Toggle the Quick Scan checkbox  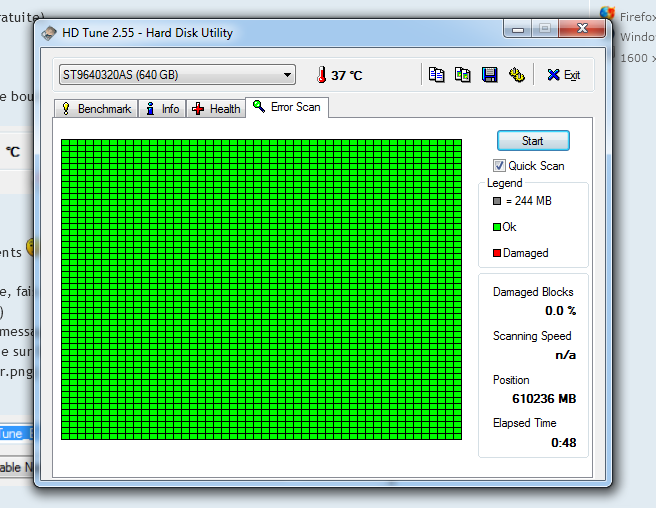coord(499,166)
